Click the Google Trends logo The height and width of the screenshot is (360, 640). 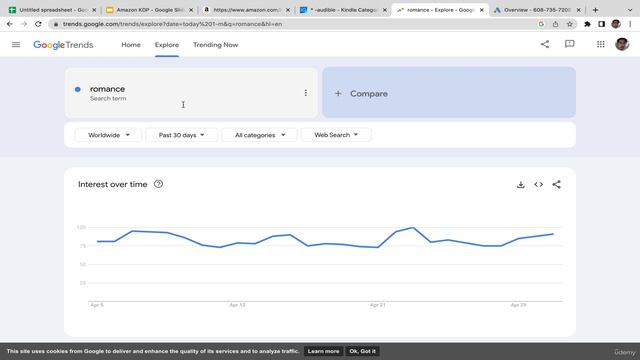(63, 45)
